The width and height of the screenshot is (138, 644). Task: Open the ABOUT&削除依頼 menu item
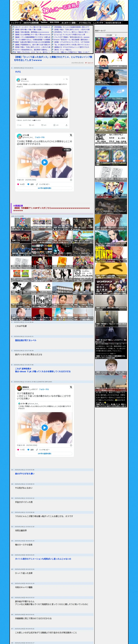31,23
